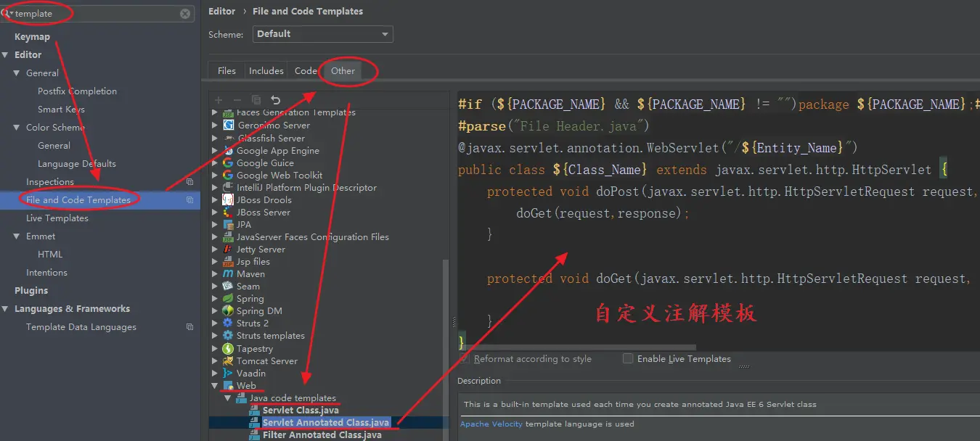
Task: Click the project-level icon beside Template Data Languages
Action: (189, 327)
